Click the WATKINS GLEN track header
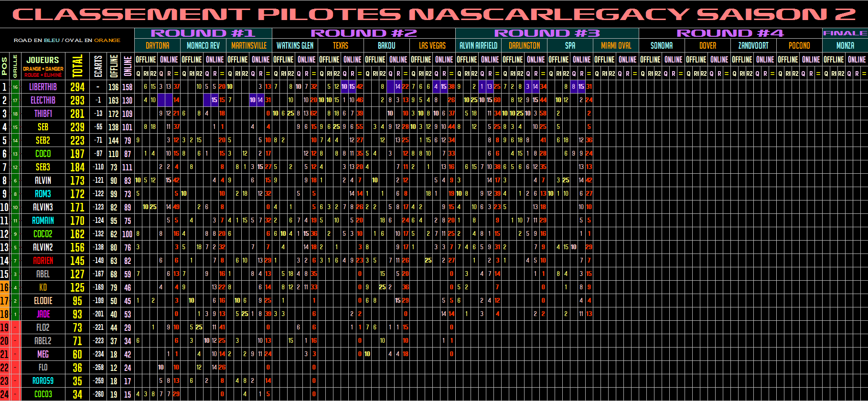The image size is (868, 401). tap(295, 46)
